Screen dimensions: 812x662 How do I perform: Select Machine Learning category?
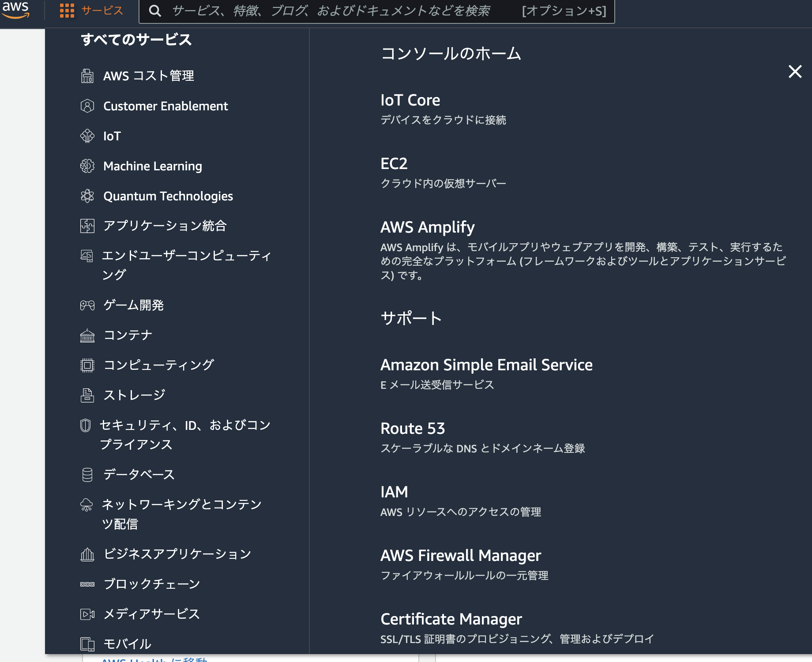(x=153, y=166)
